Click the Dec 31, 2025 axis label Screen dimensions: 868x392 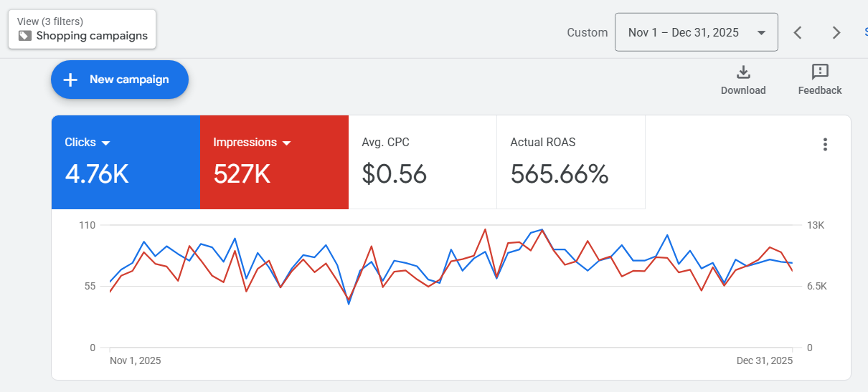(x=765, y=360)
